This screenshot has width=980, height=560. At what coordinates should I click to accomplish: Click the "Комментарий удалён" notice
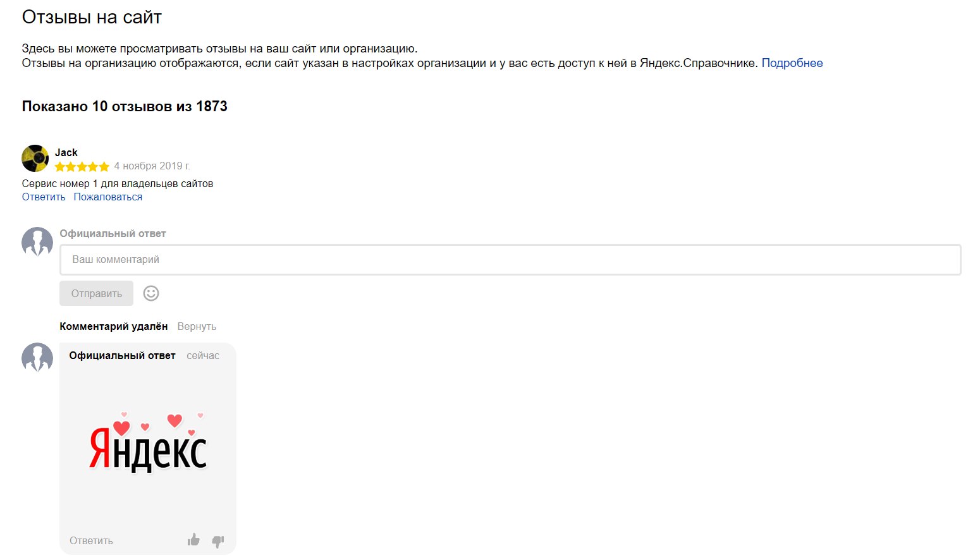tap(114, 327)
